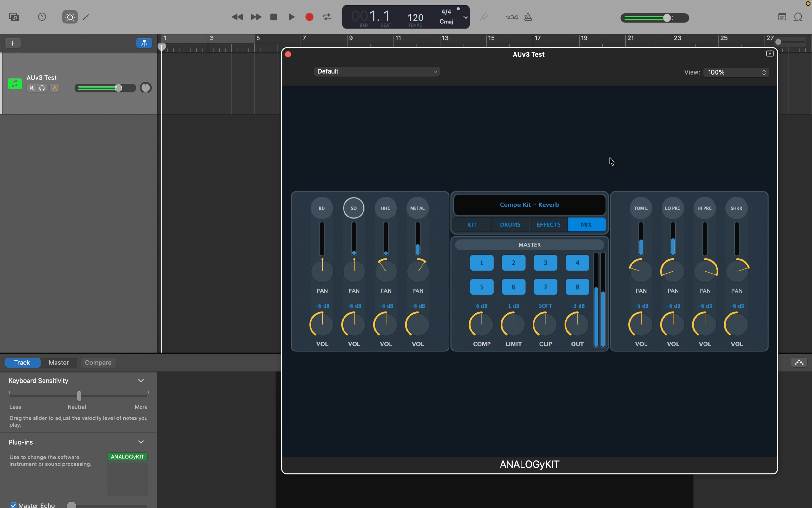812x508 pixels.
Task: Click the LIMIT knob
Action: click(x=513, y=324)
